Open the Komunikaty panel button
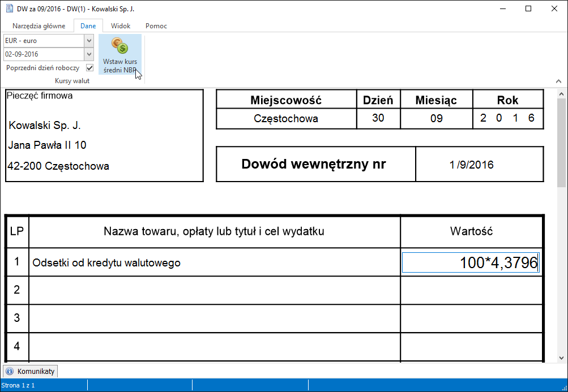This screenshot has width=568, height=392. coord(31,372)
